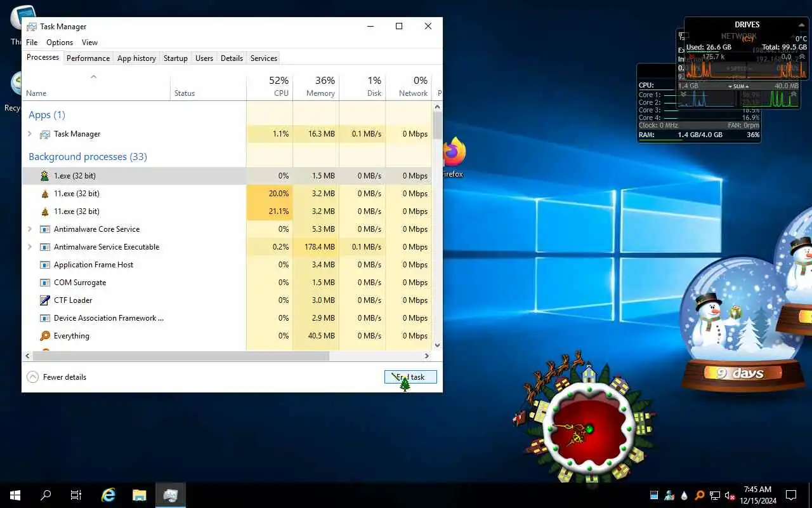Click the Antimalware Core Service icon
Image resolution: width=812 pixels, height=508 pixels.
(x=45, y=229)
